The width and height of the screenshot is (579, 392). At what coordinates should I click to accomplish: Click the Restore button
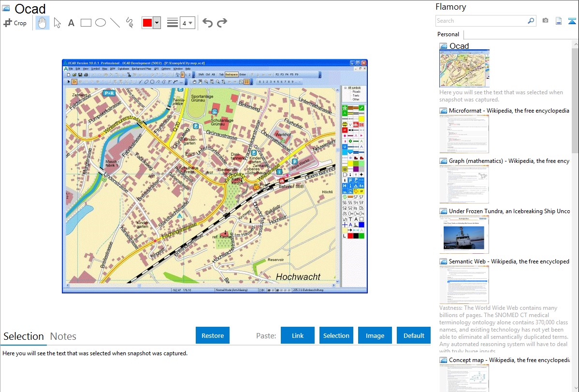coord(213,335)
